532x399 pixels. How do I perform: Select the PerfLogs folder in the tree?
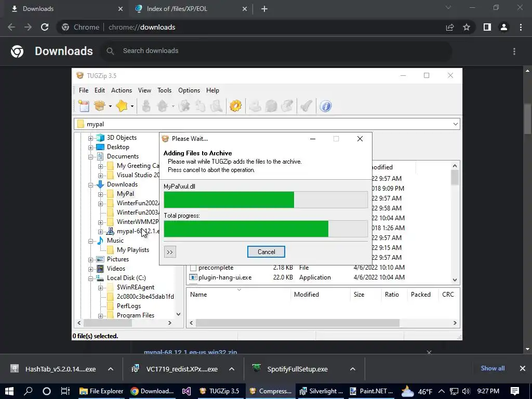point(129,306)
